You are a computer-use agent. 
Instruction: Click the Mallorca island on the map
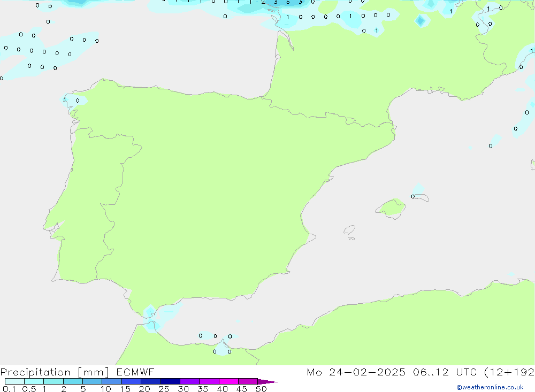(x=391, y=208)
